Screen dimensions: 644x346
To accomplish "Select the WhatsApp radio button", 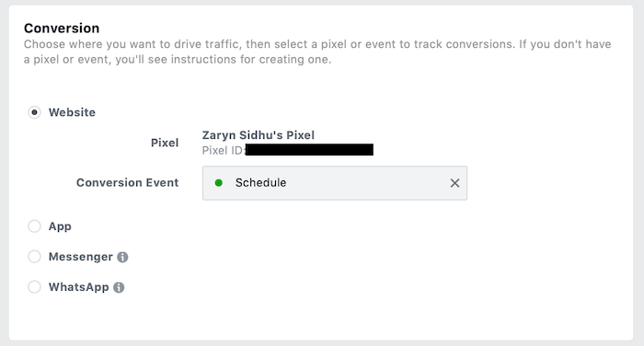I will [x=35, y=287].
